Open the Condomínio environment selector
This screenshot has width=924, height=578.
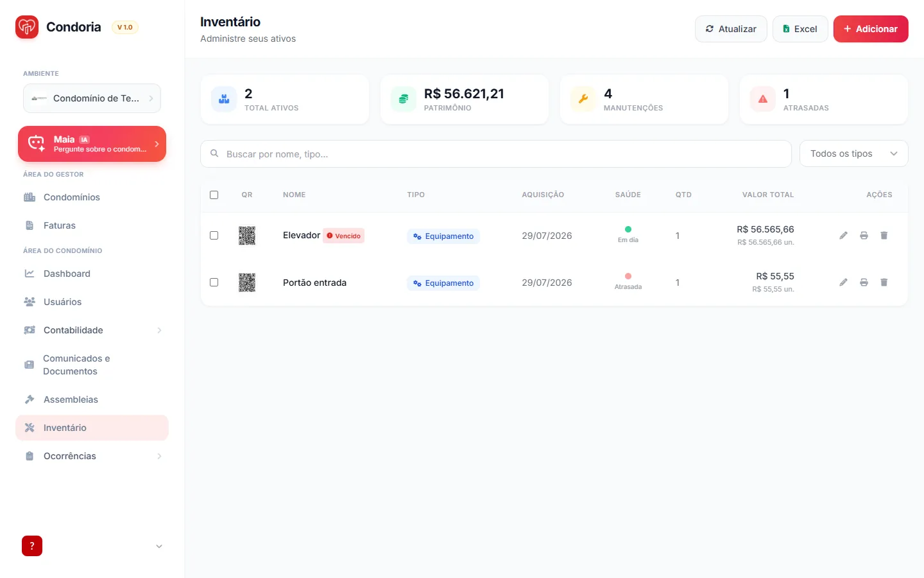tap(92, 98)
